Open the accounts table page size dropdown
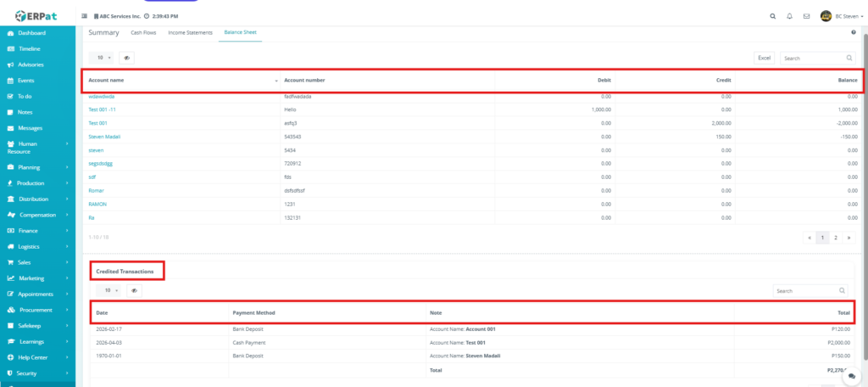 103,58
